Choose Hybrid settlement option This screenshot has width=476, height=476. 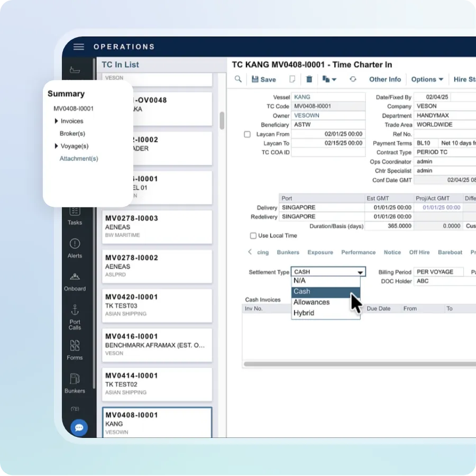click(x=326, y=313)
